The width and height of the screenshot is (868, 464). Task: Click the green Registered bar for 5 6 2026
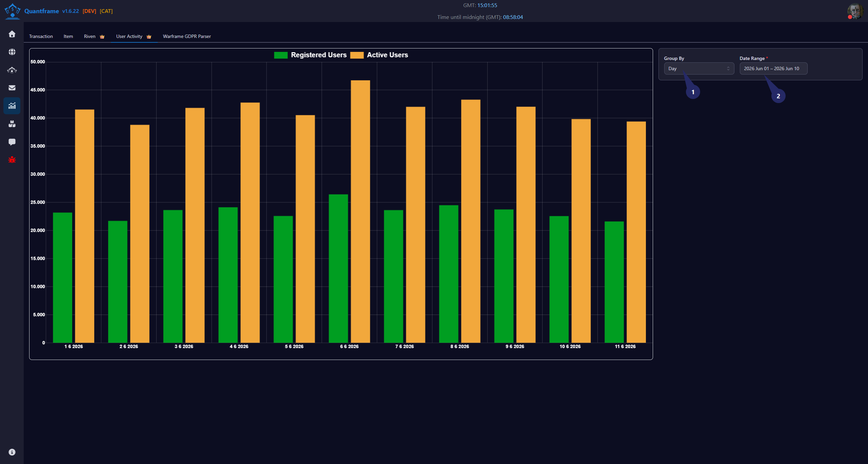coord(283,279)
